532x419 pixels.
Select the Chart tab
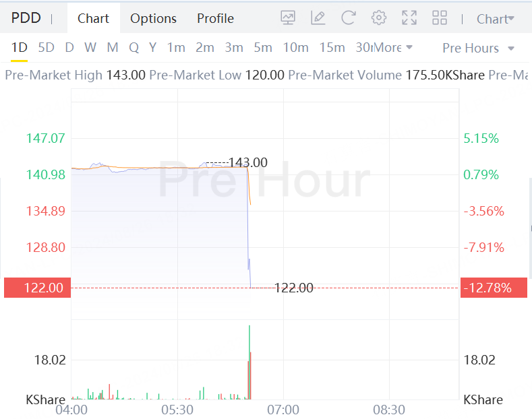(93, 18)
